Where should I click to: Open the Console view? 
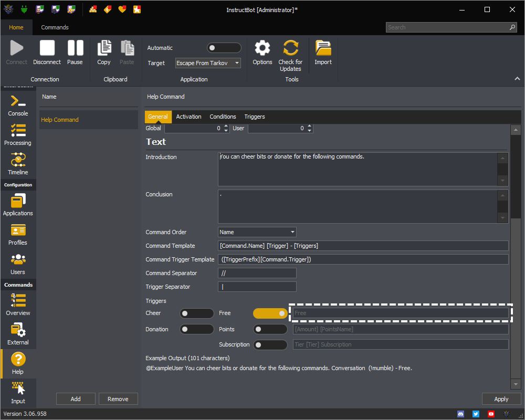tap(18, 106)
